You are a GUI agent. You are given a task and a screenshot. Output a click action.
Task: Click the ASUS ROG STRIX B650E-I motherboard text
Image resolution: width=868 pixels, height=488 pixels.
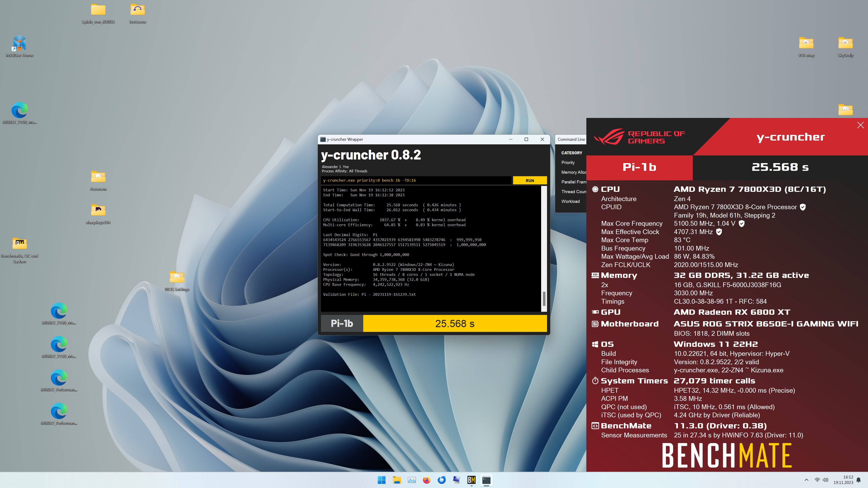point(766,324)
